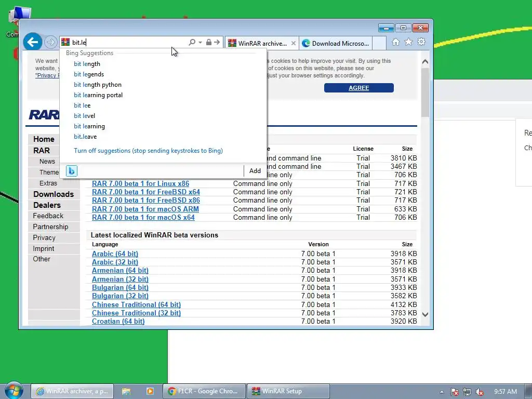The height and width of the screenshot is (399, 532).
Task: Open the Partnership navigation item
Action: [50, 227]
